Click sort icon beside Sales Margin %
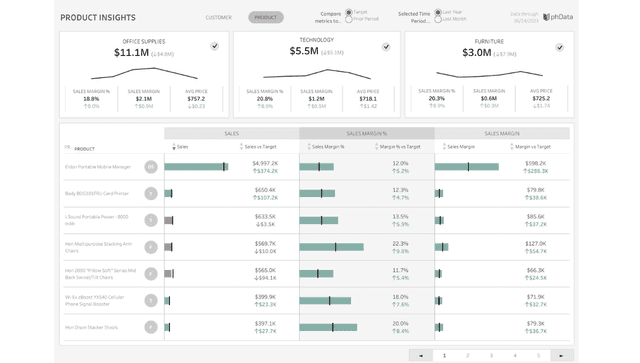This screenshot has width=640, height=363. [x=309, y=147]
